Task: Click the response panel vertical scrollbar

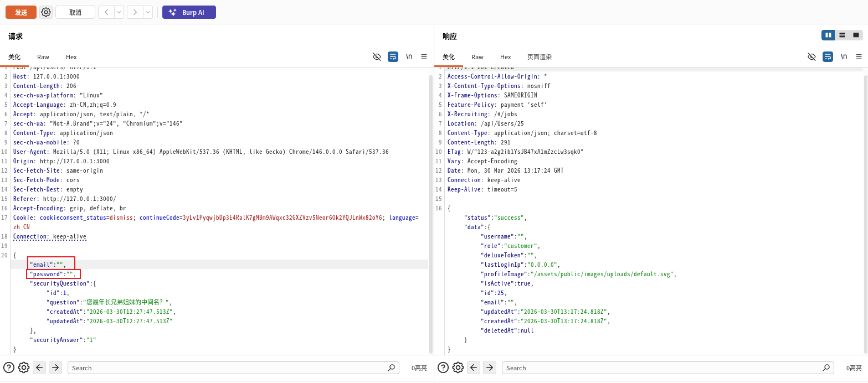Action: coord(866,214)
